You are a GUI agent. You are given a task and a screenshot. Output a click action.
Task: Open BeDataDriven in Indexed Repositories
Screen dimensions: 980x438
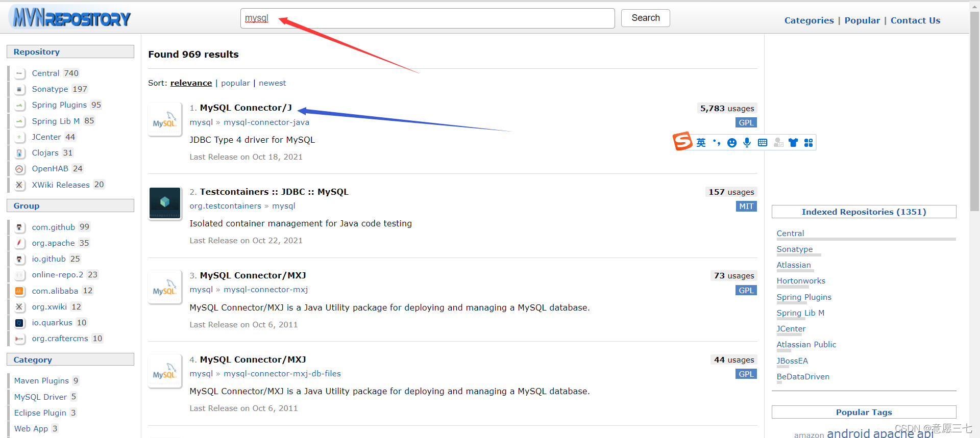pos(803,377)
